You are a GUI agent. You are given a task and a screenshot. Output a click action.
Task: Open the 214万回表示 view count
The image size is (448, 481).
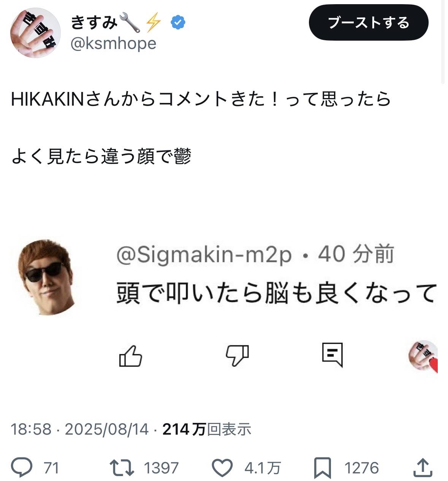[207, 429]
